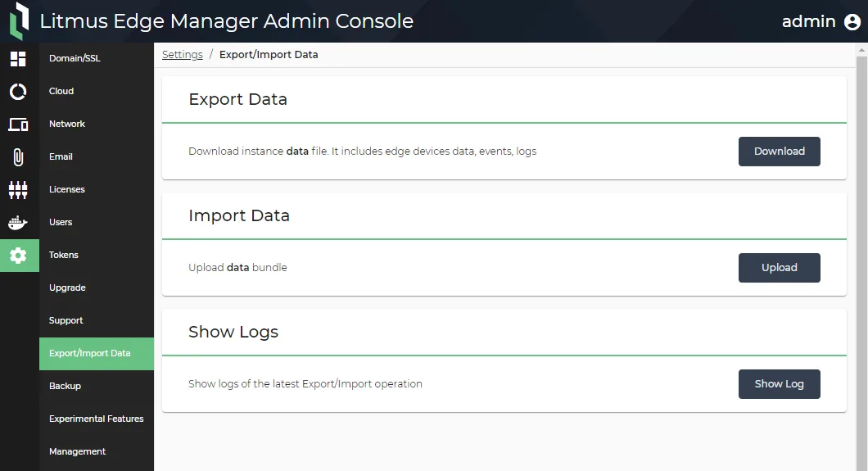Click the Litmus logo in header

(20, 21)
